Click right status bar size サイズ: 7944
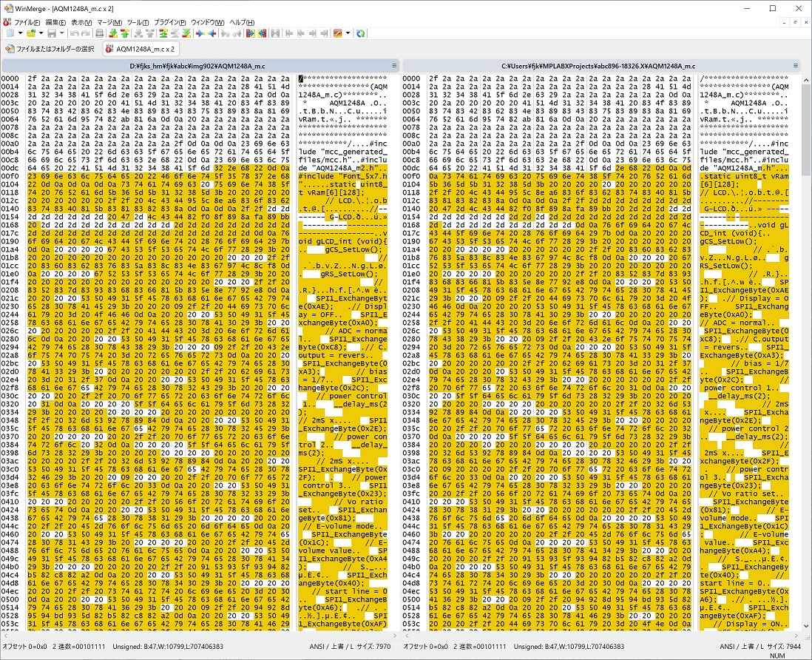The width and height of the screenshot is (812, 660). pos(784,647)
